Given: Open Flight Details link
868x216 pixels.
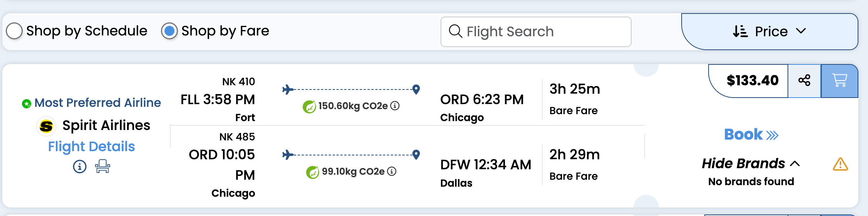Looking at the screenshot, I should tap(91, 147).
